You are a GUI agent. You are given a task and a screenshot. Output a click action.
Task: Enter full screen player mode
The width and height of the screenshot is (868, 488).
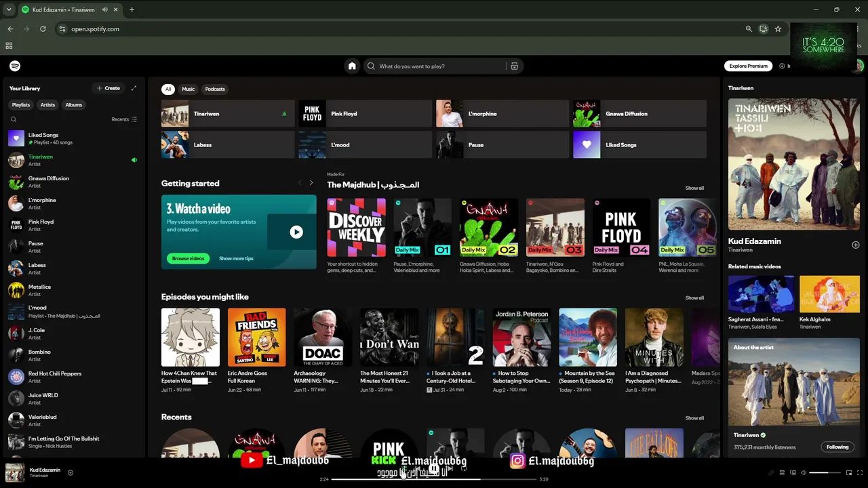point(859,472)
